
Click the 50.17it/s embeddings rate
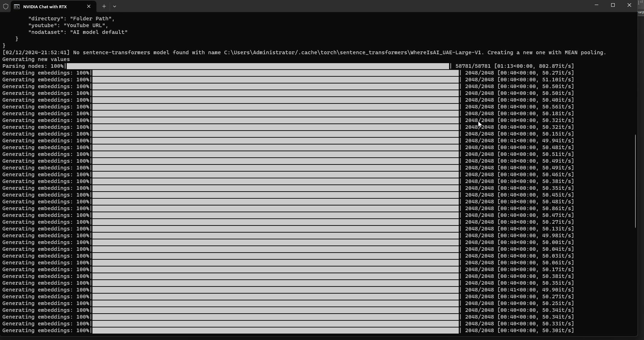(557, 269)
